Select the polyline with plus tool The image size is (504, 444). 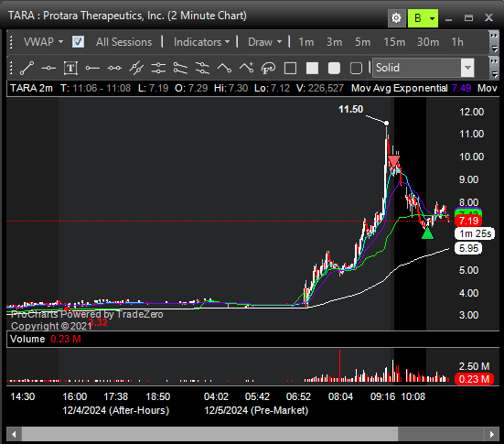pos(246,68)
